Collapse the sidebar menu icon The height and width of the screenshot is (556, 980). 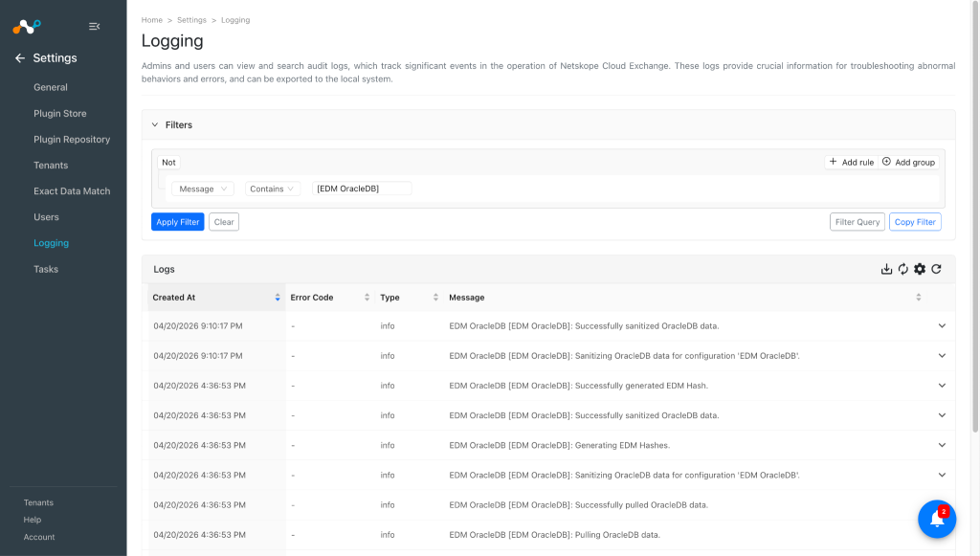95,26
